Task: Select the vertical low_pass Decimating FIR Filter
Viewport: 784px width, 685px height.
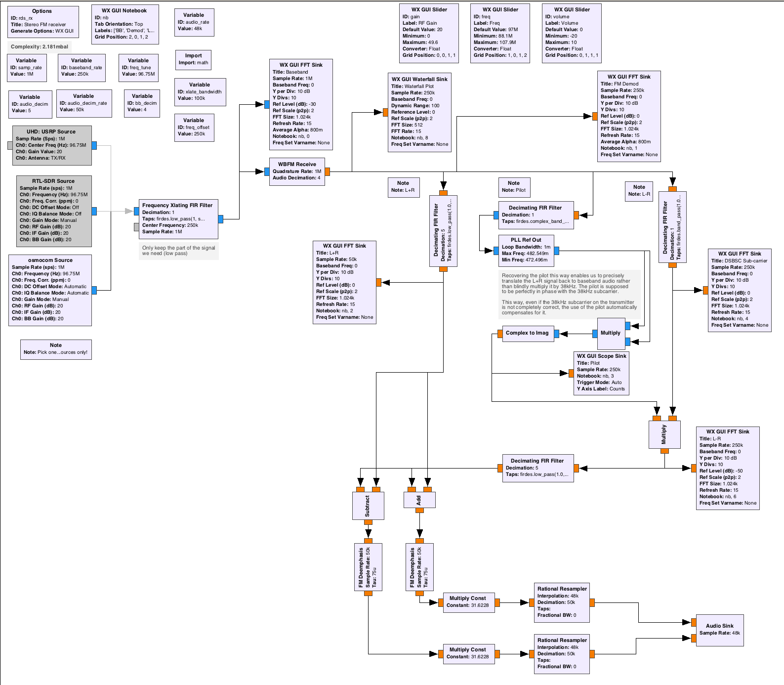Action: 443,231
